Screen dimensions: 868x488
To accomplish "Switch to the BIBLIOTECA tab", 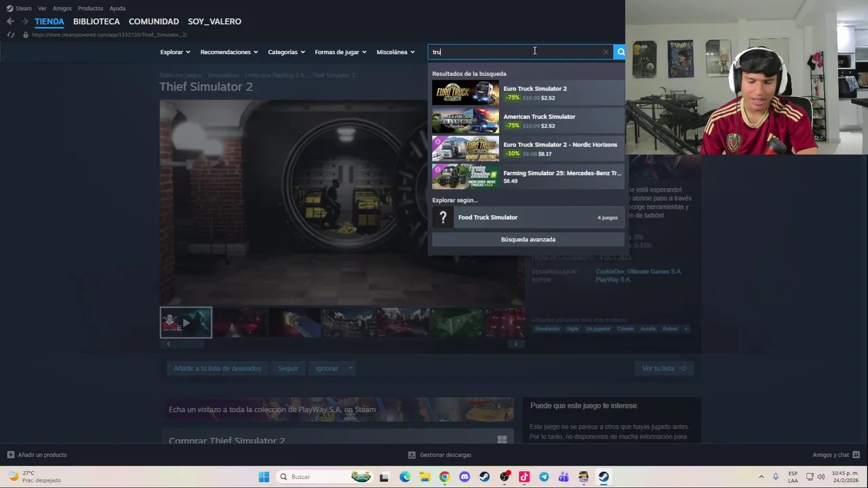I will tap(96, 22).
